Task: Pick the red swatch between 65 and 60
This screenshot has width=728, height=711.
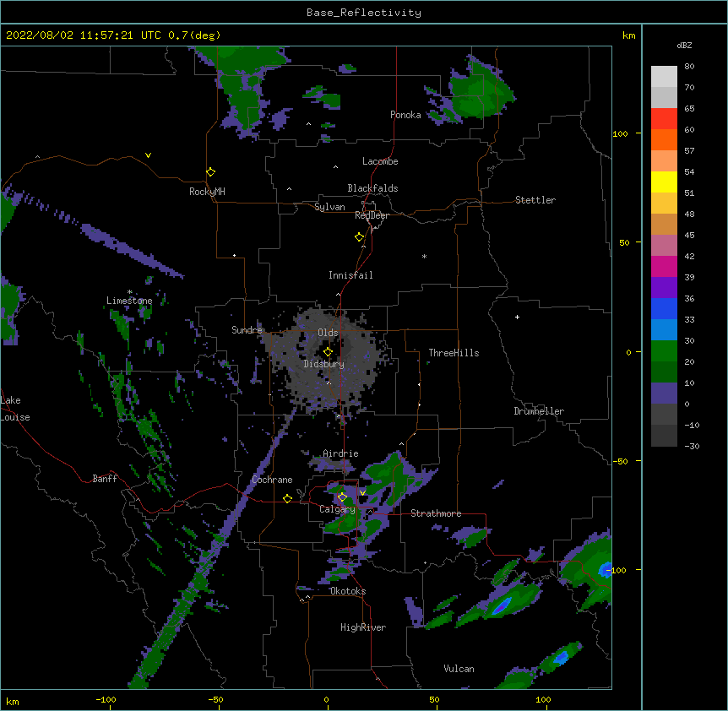Action: click(664, 118)
